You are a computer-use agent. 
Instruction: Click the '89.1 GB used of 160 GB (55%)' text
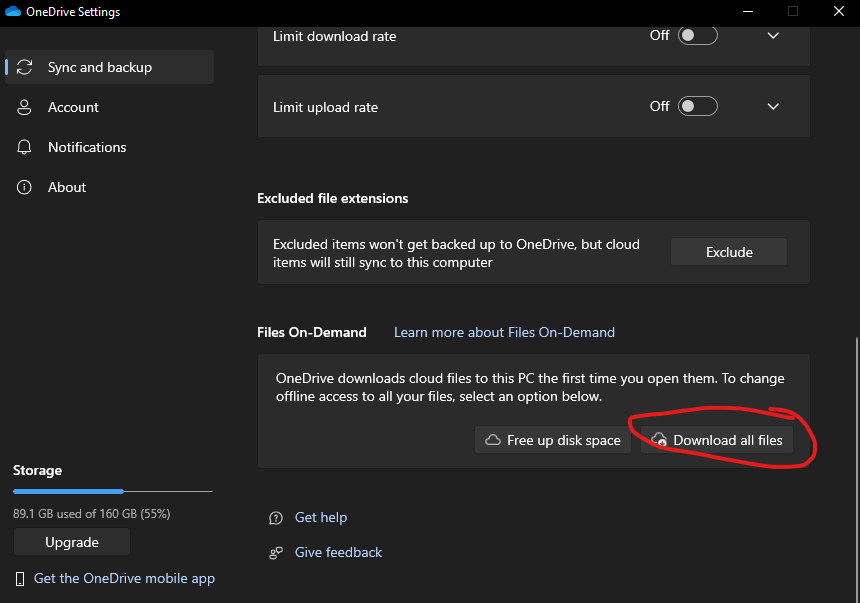point(92,514)
